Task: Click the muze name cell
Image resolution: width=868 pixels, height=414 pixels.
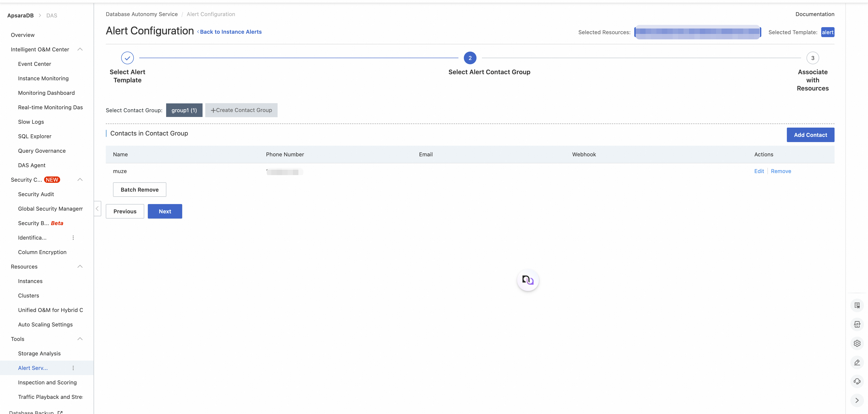Action: click(x=120, y=171)
